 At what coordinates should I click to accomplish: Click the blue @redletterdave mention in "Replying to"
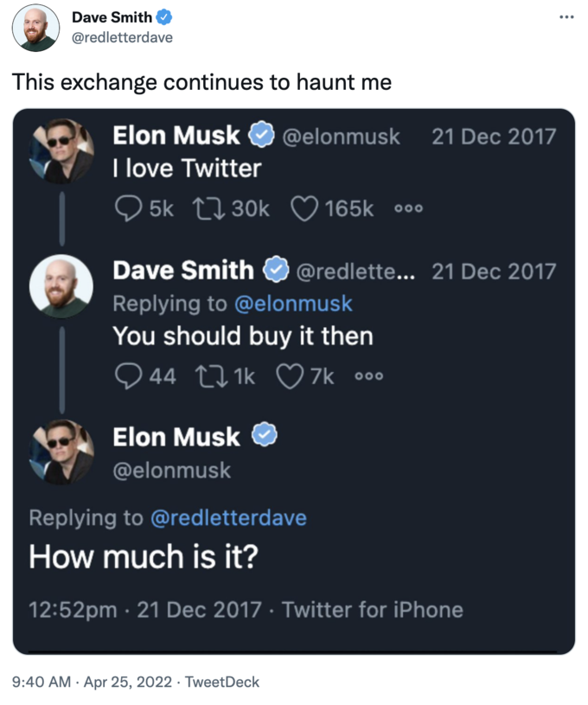coord(228,517)
